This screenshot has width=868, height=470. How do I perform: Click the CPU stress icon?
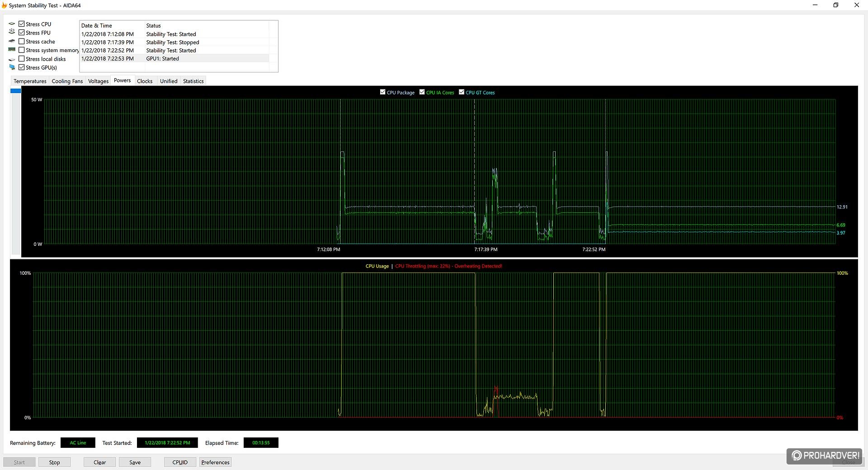click(x=12, y=24)
